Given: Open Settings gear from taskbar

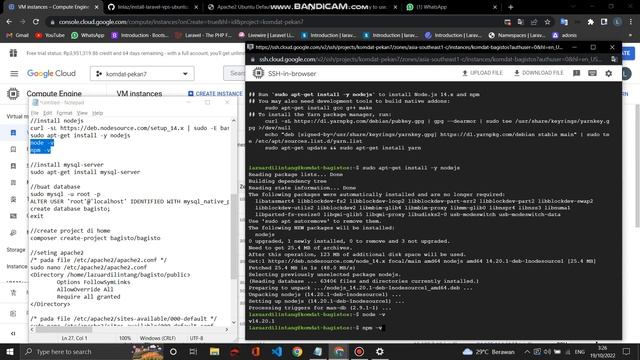Looking at the screenshot, I should pos(380,351).
